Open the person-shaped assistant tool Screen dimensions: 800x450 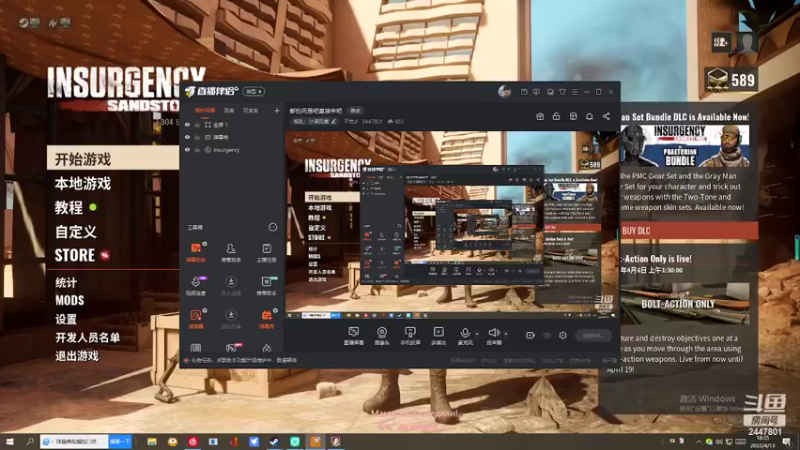click(x=231, y=252)
